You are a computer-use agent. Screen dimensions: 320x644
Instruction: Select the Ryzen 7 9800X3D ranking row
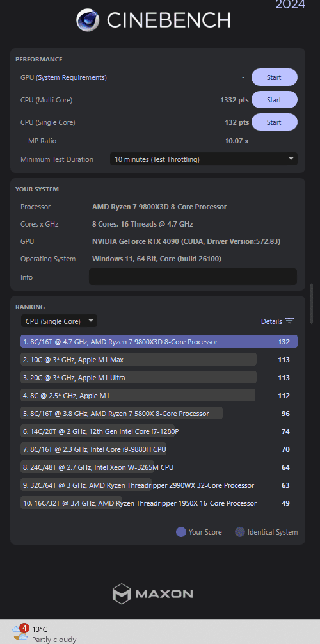tap(159, 342)
